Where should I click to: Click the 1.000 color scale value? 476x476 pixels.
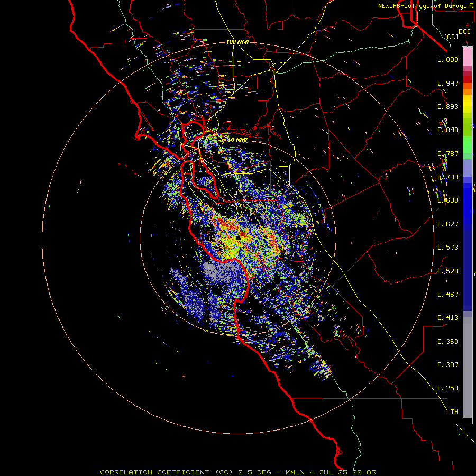pos(448,59)
